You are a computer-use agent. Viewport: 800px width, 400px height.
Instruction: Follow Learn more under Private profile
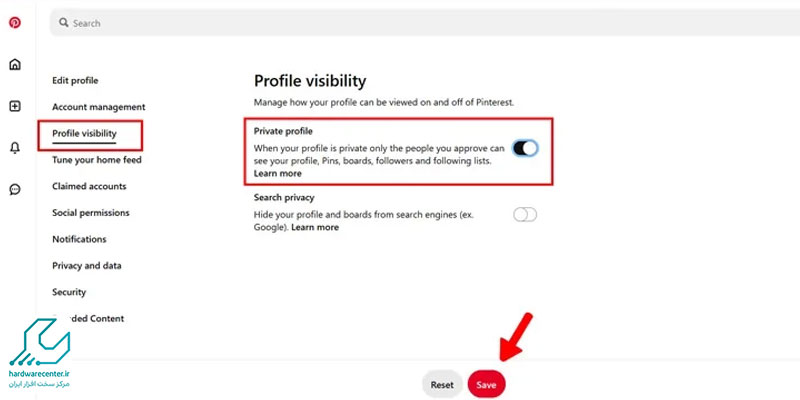click(x=278, y=173)
